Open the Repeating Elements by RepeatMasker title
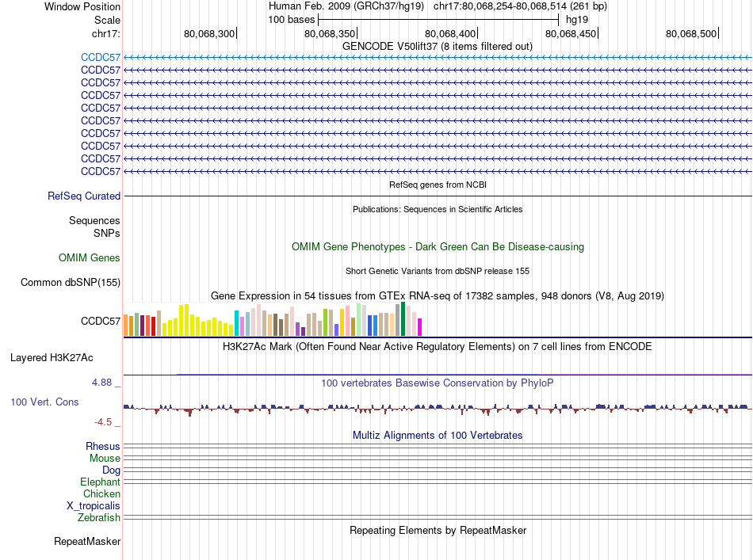753x560 pixels. coord(438,530)
